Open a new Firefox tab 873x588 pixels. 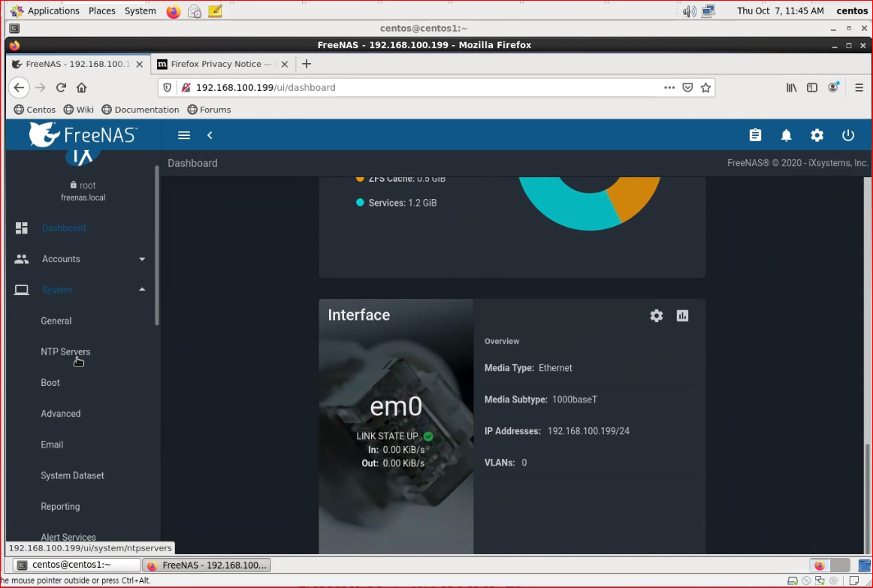306,64
